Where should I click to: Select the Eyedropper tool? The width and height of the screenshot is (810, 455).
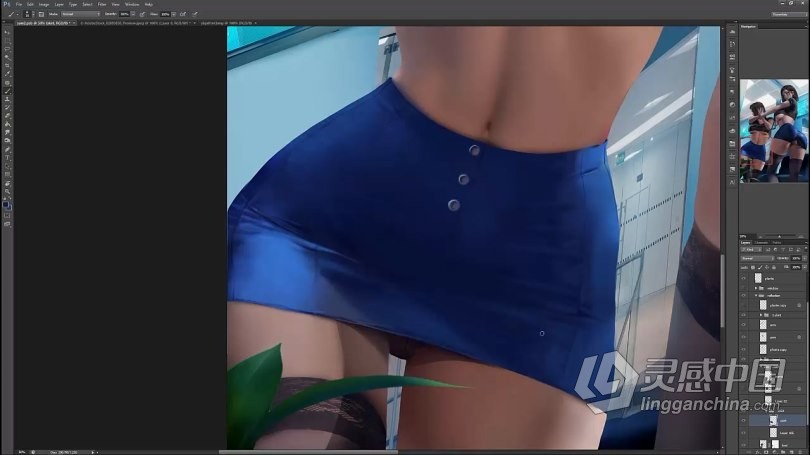point(7,74)
